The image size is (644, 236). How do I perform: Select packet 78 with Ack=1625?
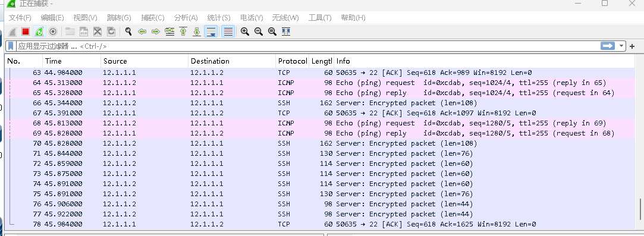coord(321,224)
